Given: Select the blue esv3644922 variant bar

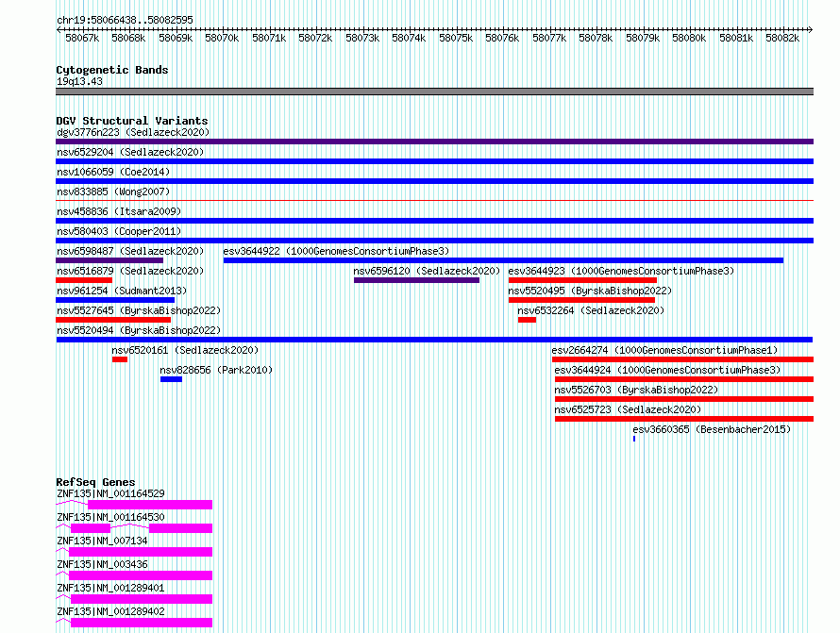Looking at the screenshot, I should (503, 260).
